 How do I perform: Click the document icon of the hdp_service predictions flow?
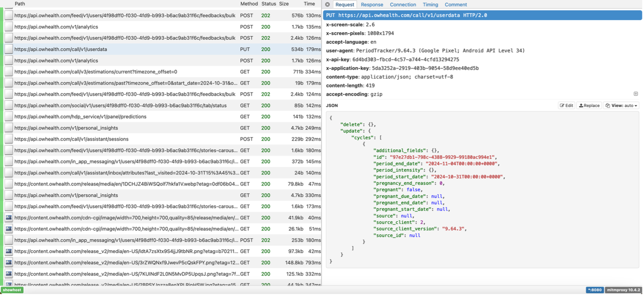9,117
